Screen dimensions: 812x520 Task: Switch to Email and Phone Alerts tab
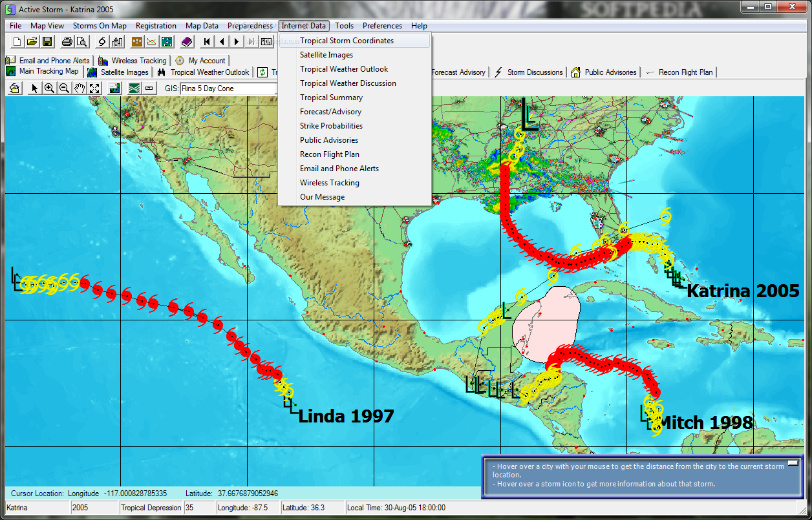pyautogui.click(x=48, y=61)
